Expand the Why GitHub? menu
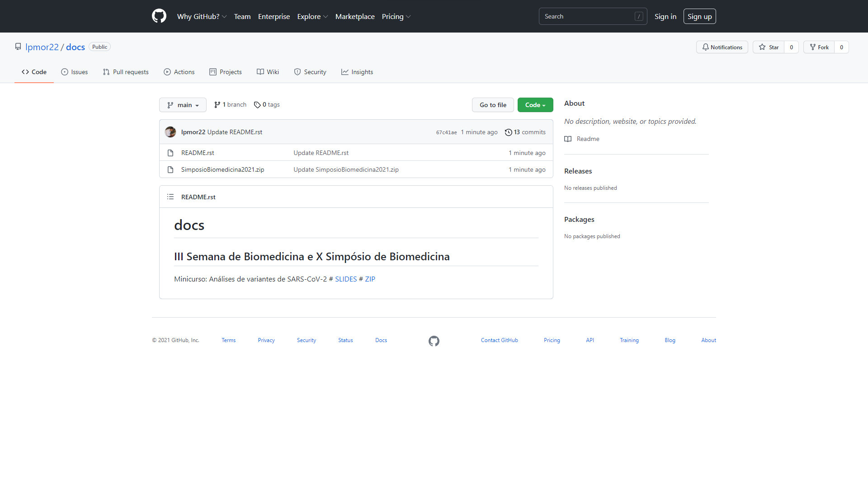The height and width of the screenshot is (488, 868). pyautogui.click(x=202, y=17)
